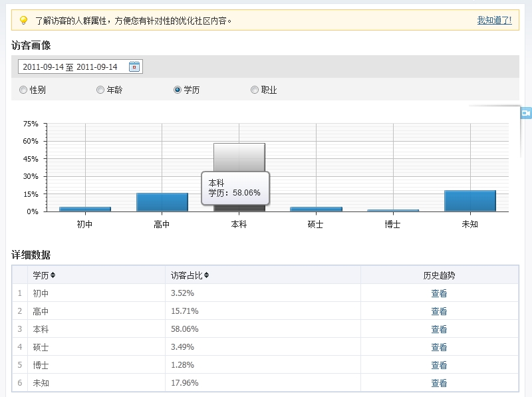Sort table by 学历 column arrows

pos(53,275)
